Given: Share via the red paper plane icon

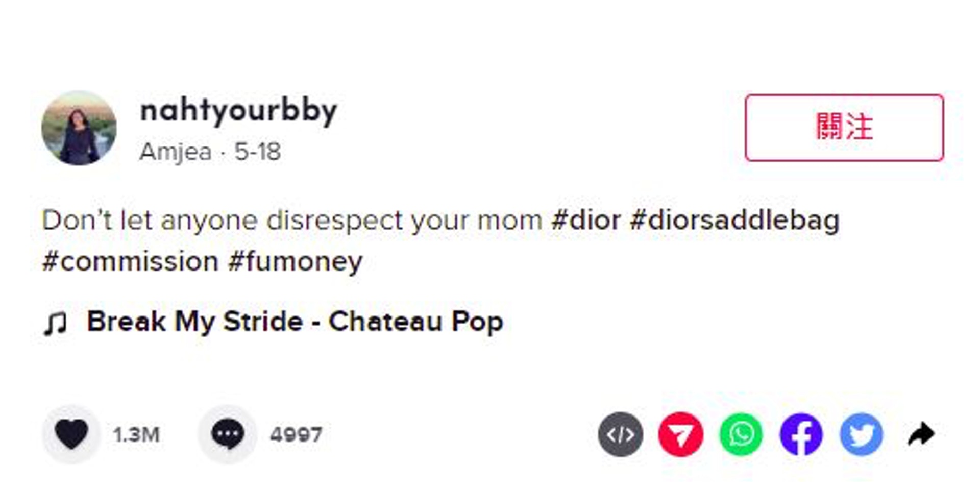Looking at the screenshot, I should click(680, 434).
